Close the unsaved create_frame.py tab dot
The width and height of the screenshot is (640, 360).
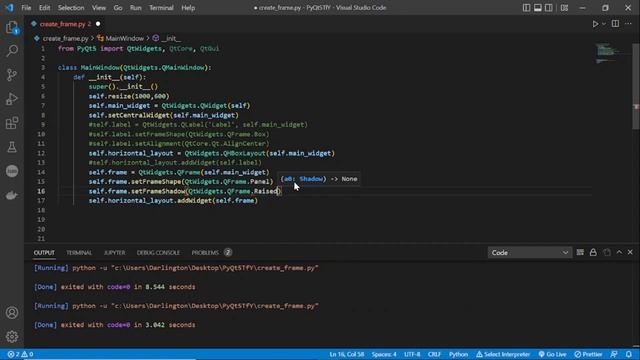pyautogui.click(x=98, y=24)
